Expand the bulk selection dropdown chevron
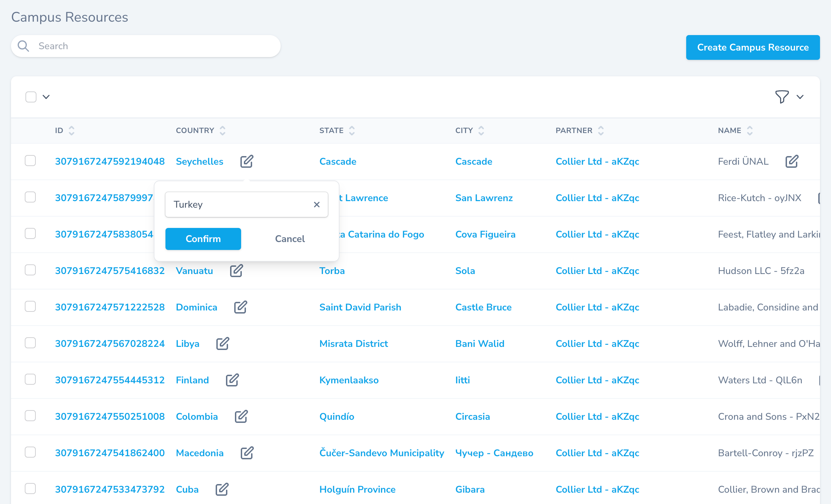 46,97
